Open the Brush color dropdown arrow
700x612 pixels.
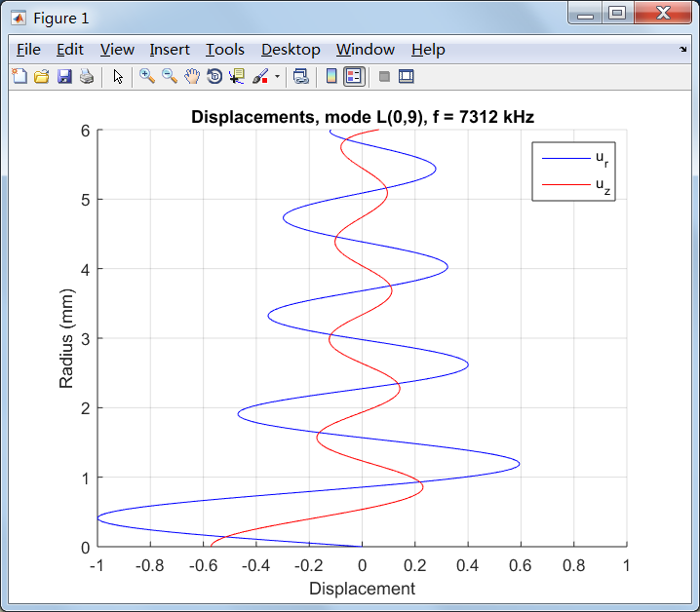point(277,76)
